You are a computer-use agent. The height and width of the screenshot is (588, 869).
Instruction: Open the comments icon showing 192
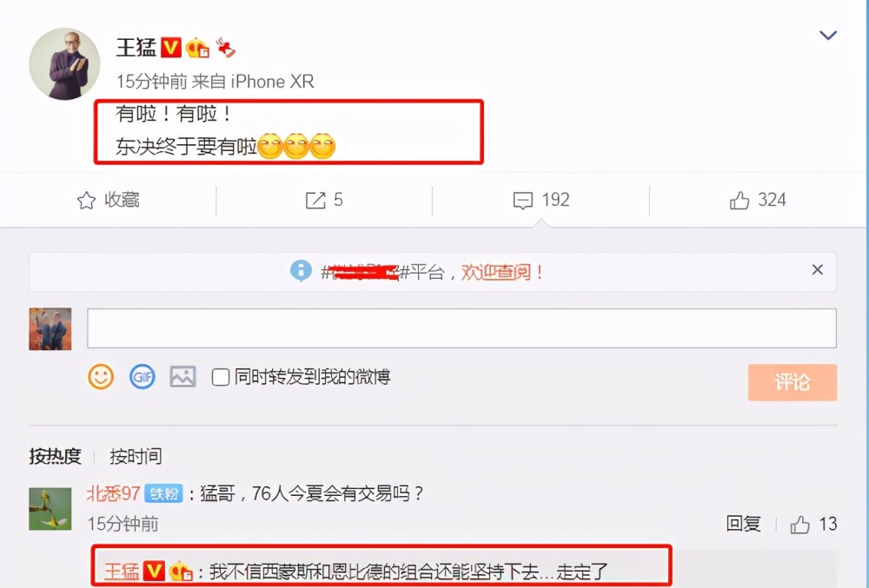(522, 201)
